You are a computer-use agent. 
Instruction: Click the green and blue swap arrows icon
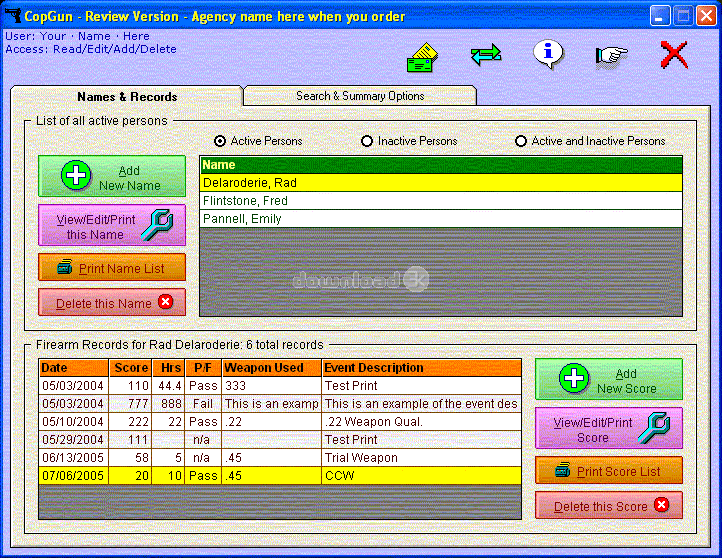(x=486, y=55)
